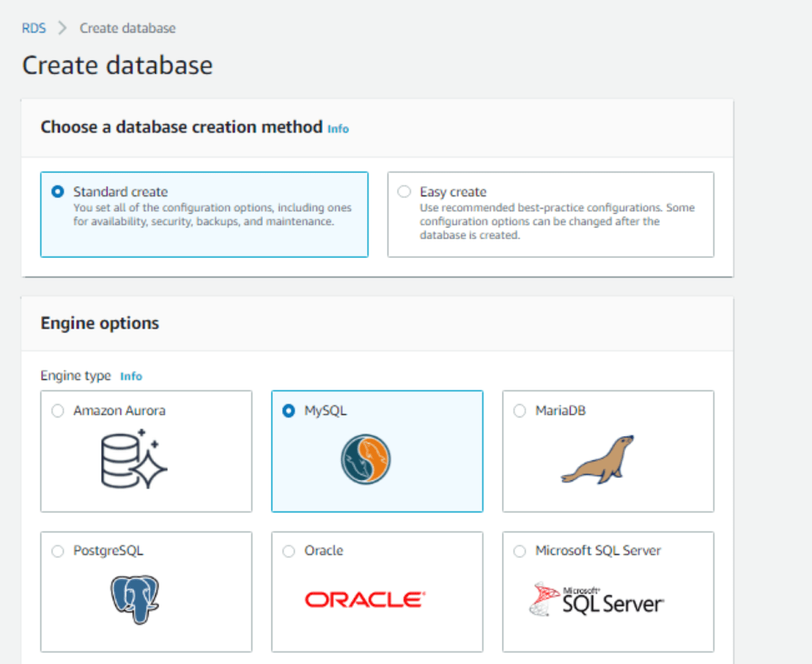Click the Microsoft SQL Server logo
This screenshot has height=664, width=812.
(597, 600)
